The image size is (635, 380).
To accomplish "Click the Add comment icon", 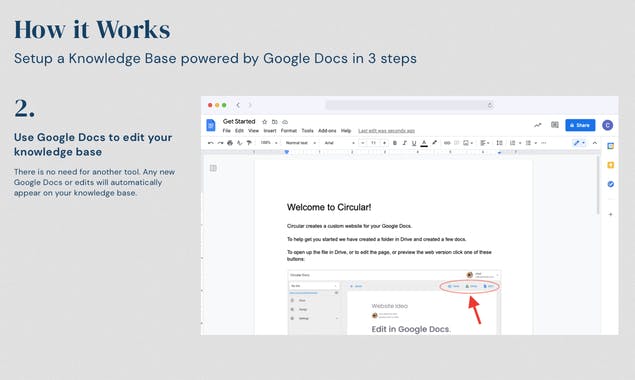I will coord(457,143).
